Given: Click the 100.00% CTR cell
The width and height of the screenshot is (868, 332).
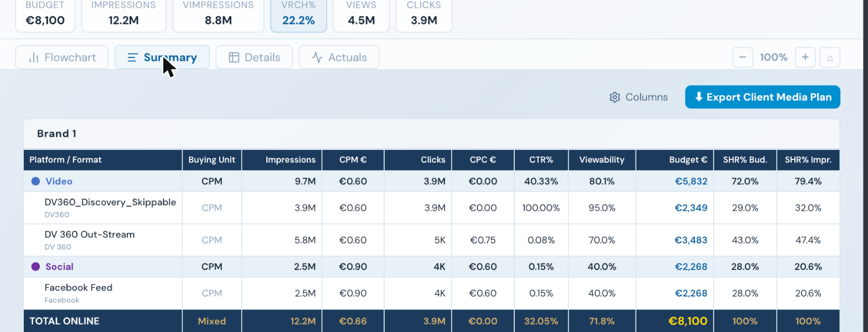Looking at the screenshot, I should coord(541,208).
